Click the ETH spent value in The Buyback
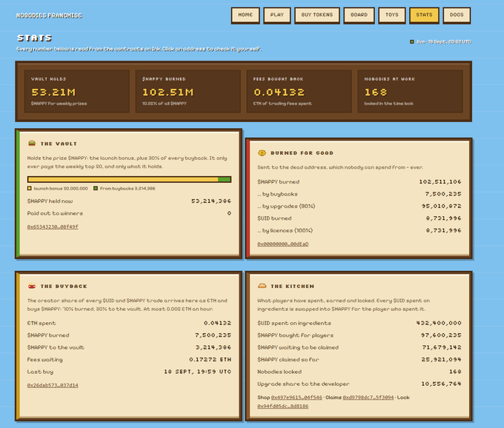Viewport: 504px width, 428px height. 218,323
